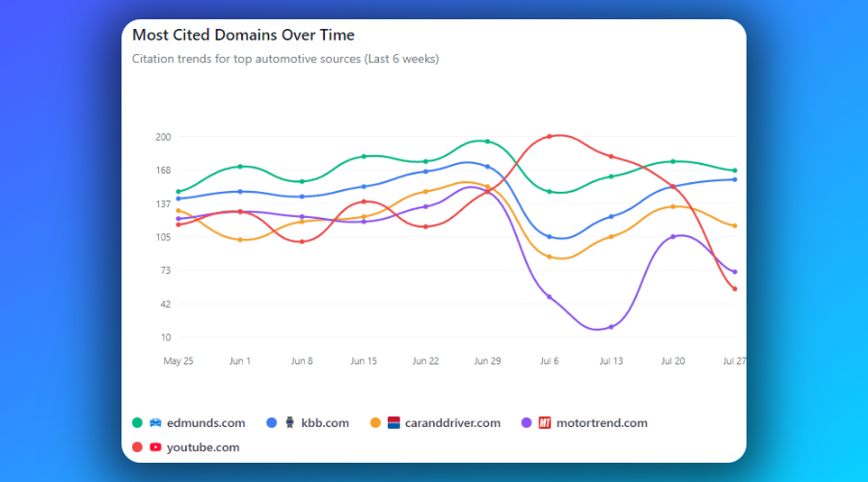
Task: Click the 'May 25' x-axis label
Action: pos(178,361)
